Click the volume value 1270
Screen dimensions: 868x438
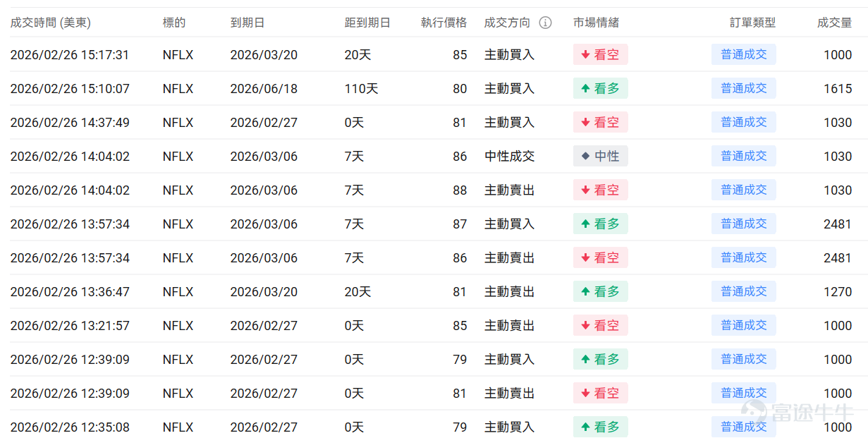(x=838, y=292)
